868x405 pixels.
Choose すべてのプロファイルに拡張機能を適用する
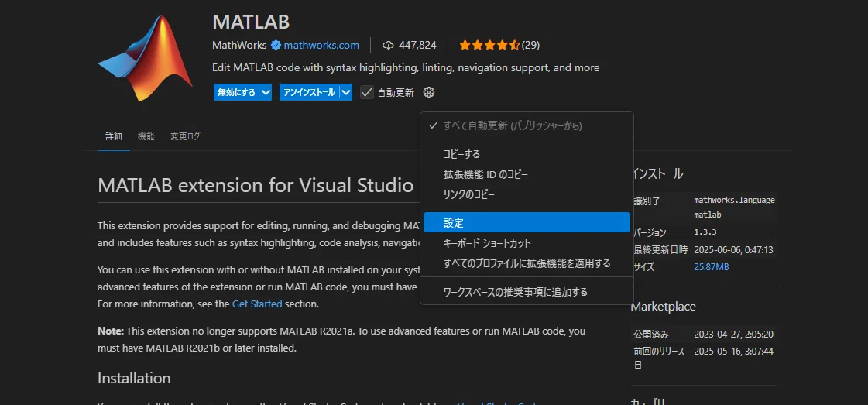[x=527, y=263]
